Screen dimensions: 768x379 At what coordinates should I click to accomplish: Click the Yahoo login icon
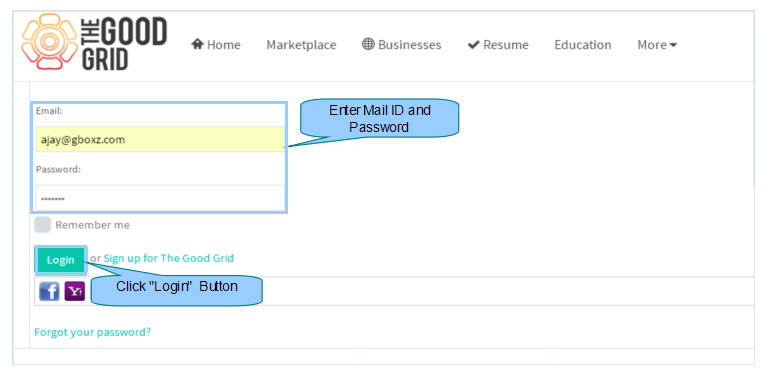[x=74, y=291]
